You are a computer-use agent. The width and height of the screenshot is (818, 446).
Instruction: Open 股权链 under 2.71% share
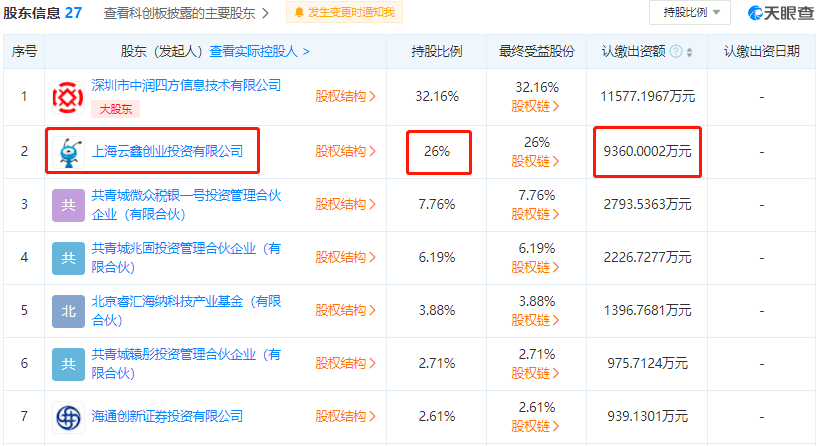[535, 373]
